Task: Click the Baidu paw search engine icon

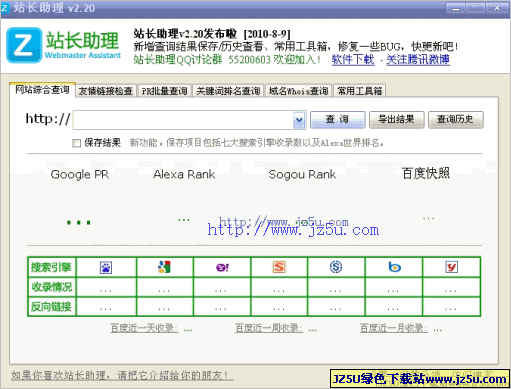Action: pyautogui.click(x=106, y=267)
